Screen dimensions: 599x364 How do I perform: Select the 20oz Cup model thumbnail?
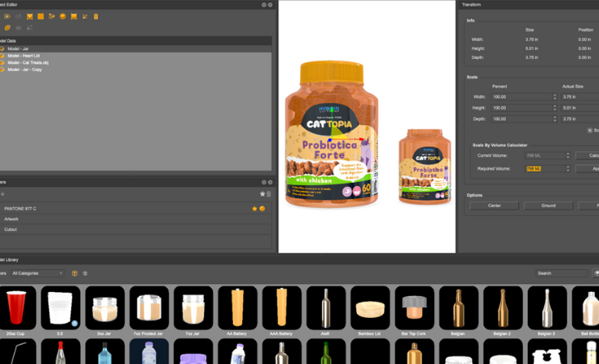[16, 307]
